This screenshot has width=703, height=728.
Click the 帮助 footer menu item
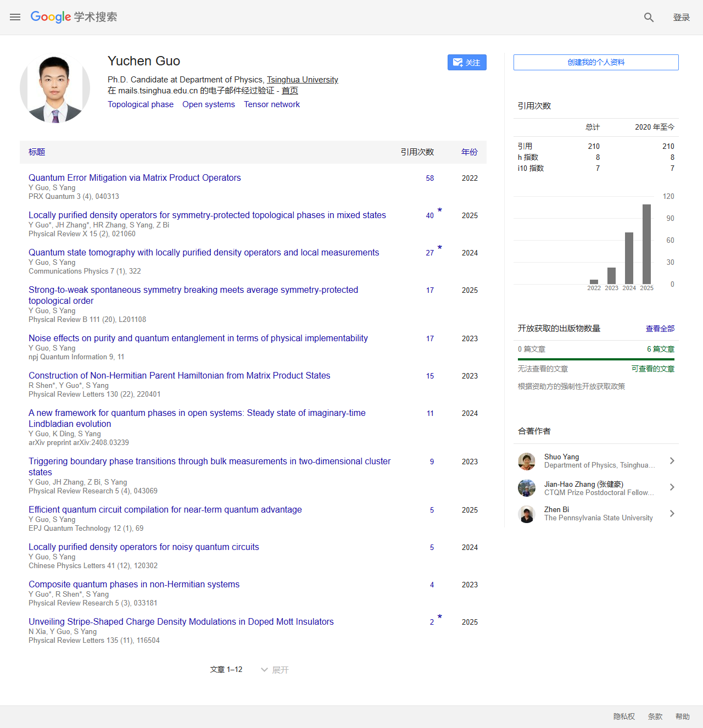(683, 716)
